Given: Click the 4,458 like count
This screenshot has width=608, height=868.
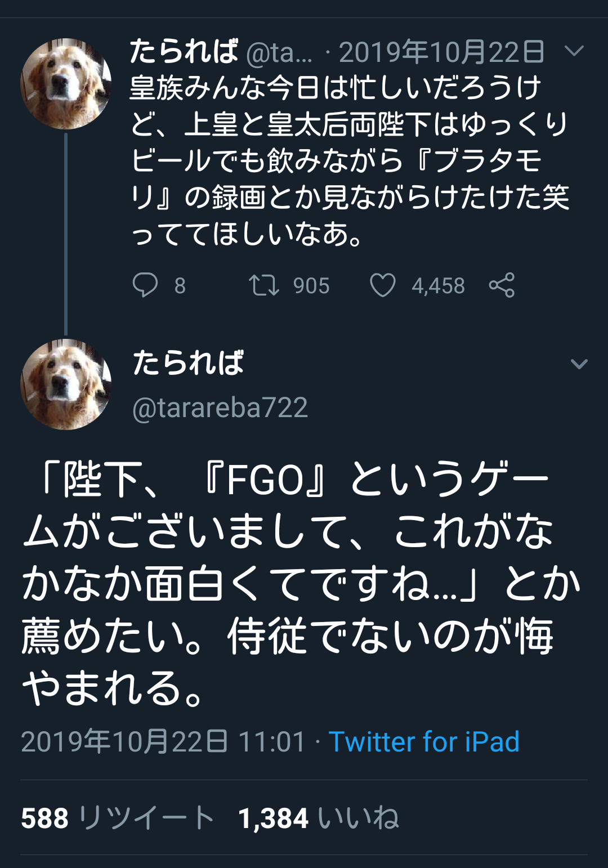Looking at the screenshot, I should (438, 286).
